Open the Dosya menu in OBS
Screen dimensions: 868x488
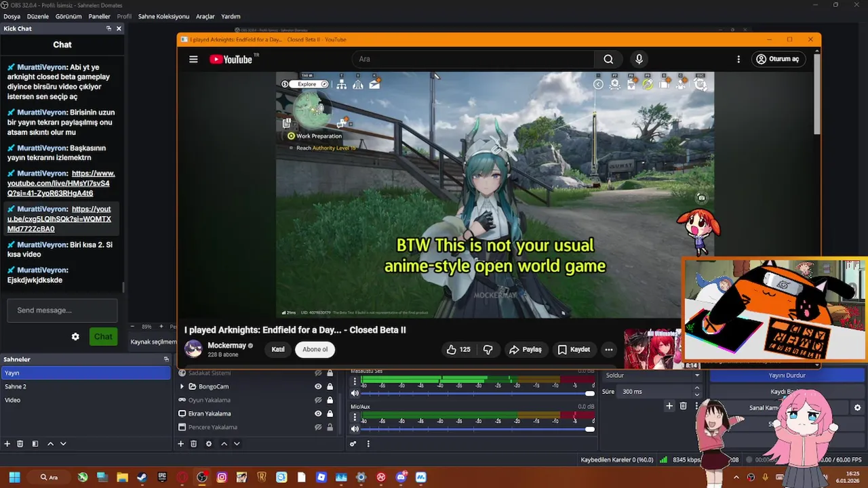tap(12, 16)
